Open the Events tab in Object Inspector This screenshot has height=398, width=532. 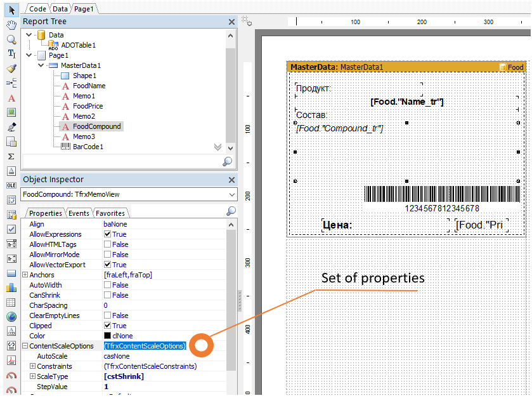[79, 213]
